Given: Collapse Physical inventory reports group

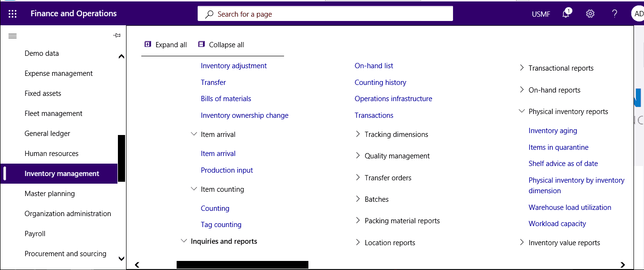Looking at the screenshot, I should click(x=521, y=112).
